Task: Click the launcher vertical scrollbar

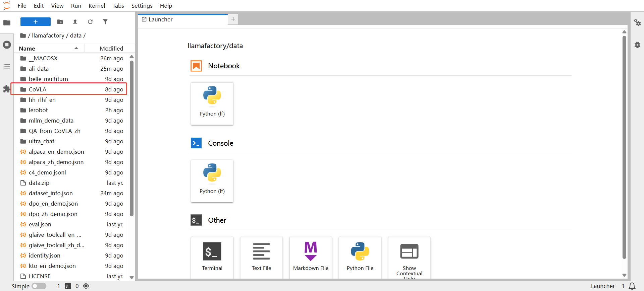Action: 624,147
